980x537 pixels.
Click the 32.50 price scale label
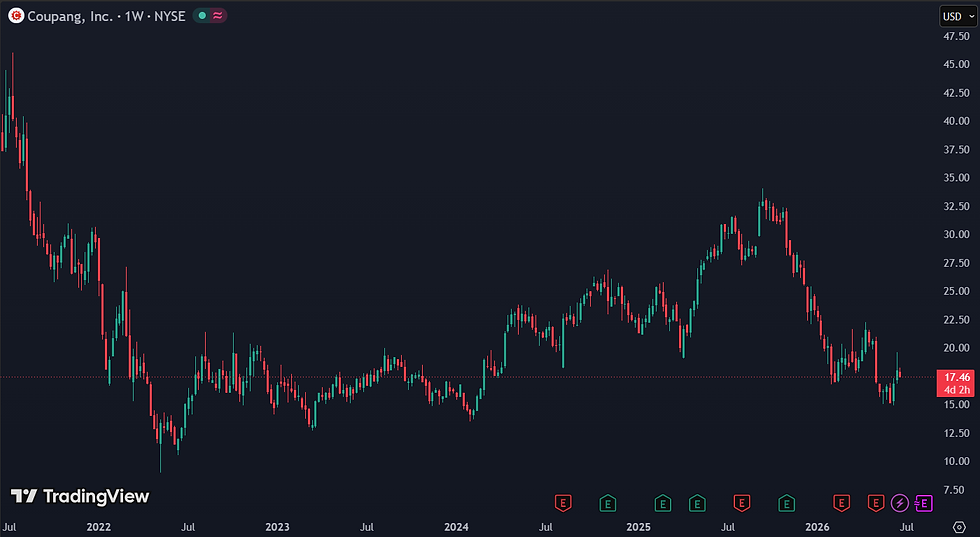[x=956, y=206]
